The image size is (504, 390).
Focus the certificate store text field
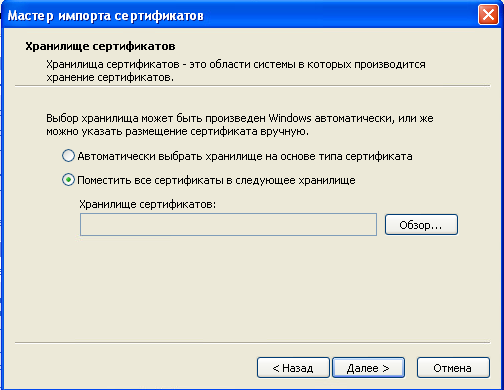(228, 225)
